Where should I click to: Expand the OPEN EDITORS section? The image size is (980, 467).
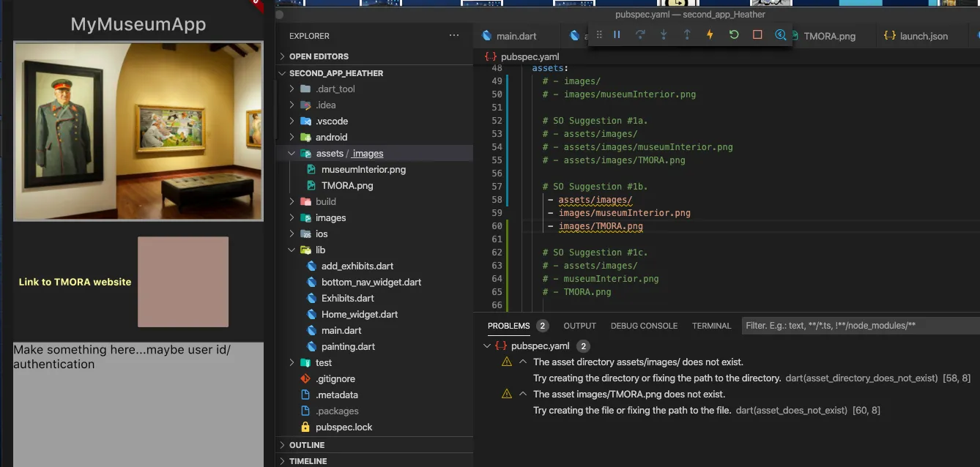click(x=319, y=56)
